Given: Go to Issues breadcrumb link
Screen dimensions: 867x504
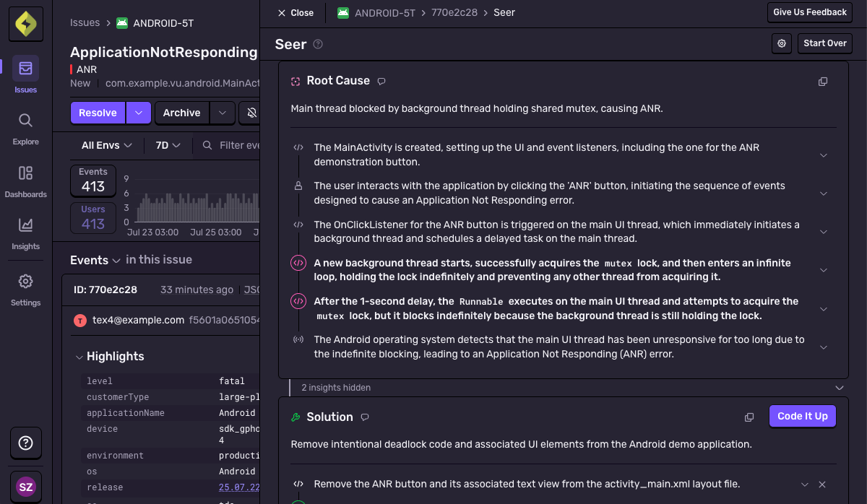Looking at the screenshot, I should tap(85, 23).
